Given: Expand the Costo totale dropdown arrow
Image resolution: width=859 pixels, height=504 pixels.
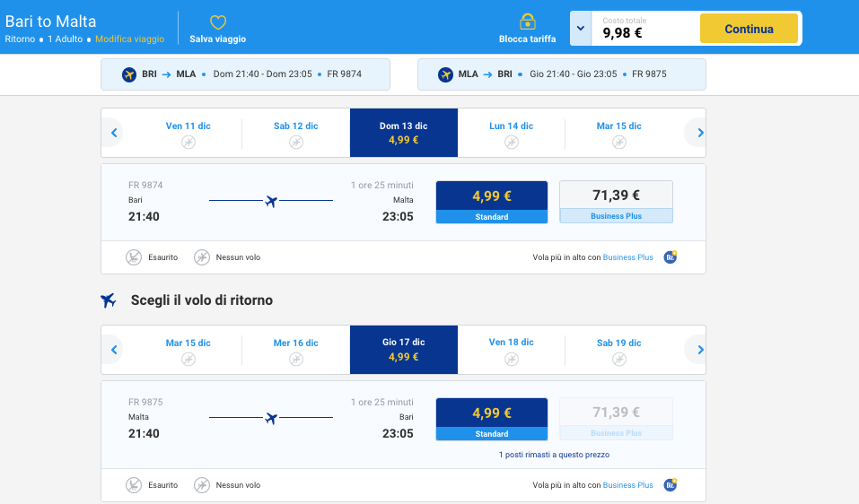Looking at the screenshot, I should [x=581, y=28].
